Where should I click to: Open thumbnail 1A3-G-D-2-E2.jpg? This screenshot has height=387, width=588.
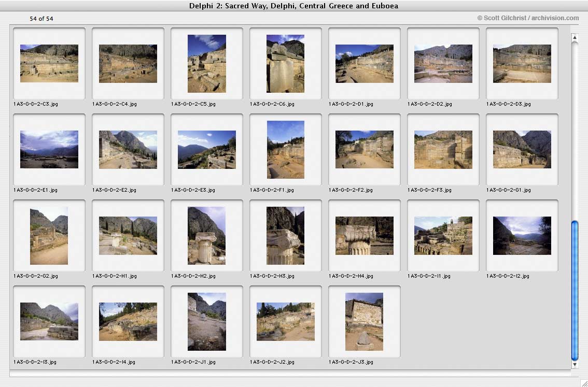(128, 150)
